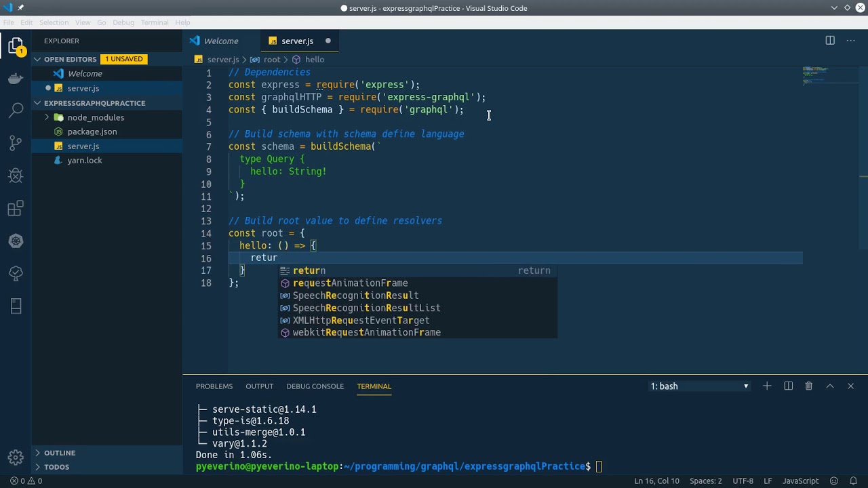Switch to the Debug Console tab
This screenshot has width=868, height=488.
(315, 386)
